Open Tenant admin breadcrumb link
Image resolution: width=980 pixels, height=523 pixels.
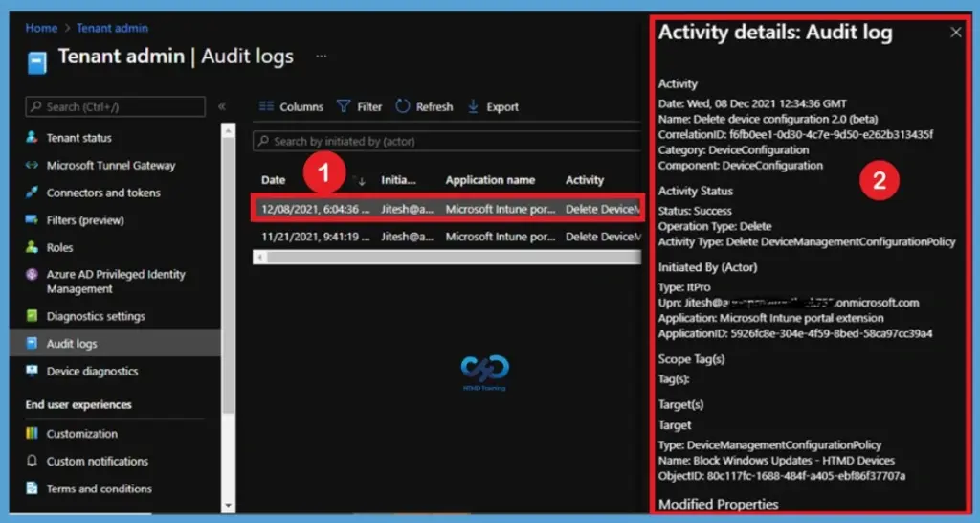(x=113, y=28)
